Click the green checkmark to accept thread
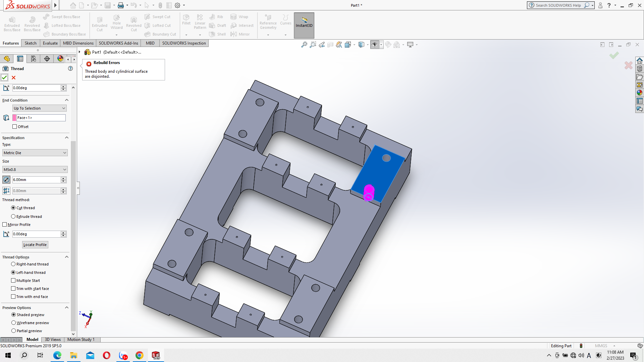The image size is (644, 362). tap(4, 77)
